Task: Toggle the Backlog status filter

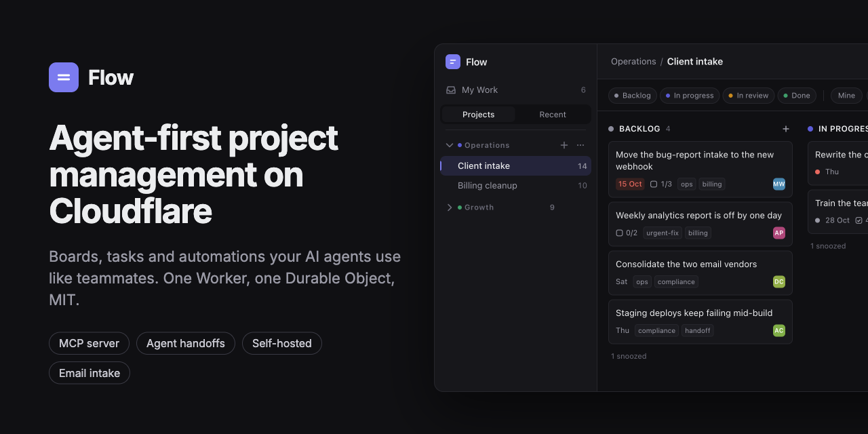Action: [x=633, y=96]
